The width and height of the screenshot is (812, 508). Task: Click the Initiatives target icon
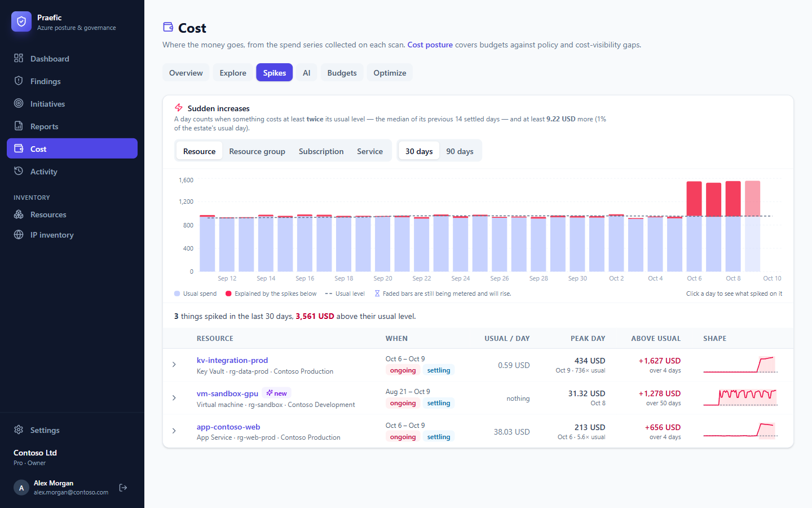(19, 103)
